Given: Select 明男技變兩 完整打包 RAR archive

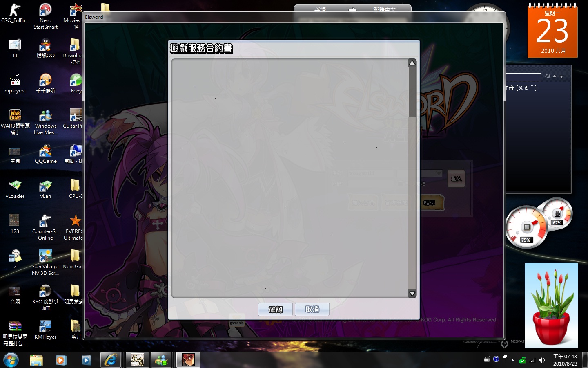Looking at the screenshot, I should (x=15, y=333).
